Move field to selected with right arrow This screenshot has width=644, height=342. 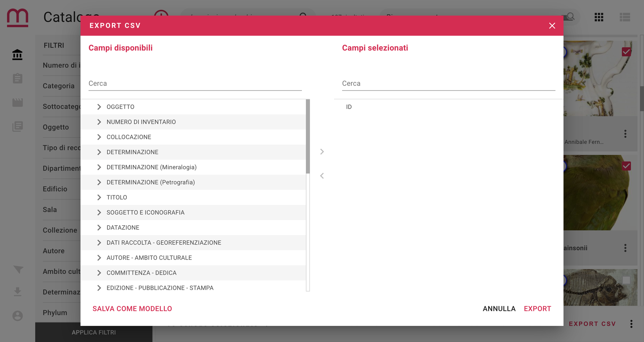pyautogui.click(x=322, y=152)
